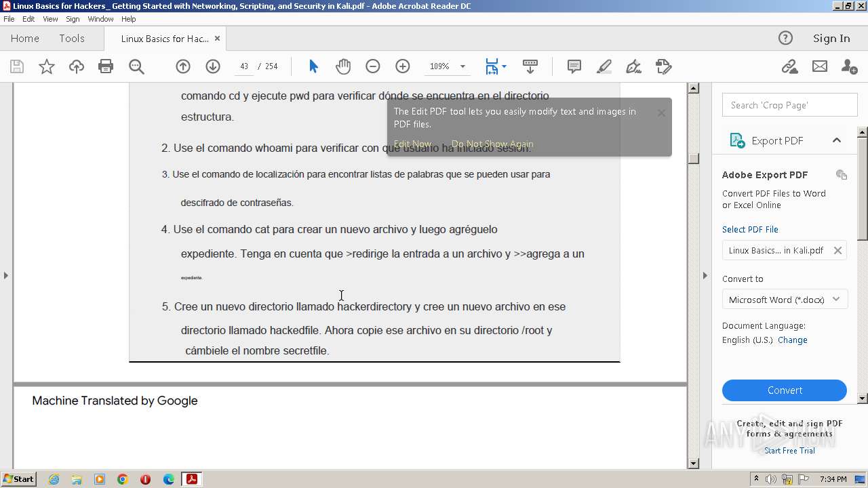
Task: Click the Convert button
Action: [785, 390]
